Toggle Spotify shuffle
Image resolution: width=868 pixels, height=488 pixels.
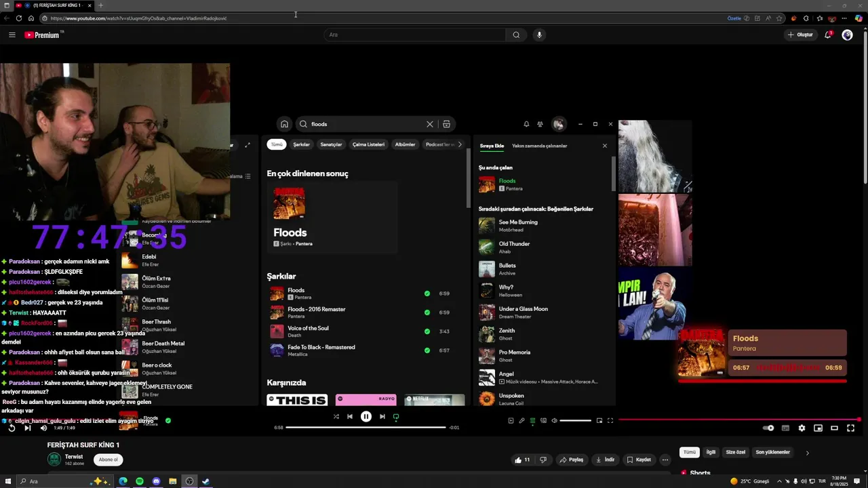(x=336, y=417)
